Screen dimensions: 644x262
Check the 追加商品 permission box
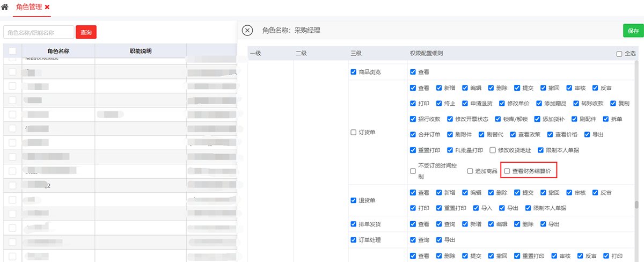tap(470, 171)
